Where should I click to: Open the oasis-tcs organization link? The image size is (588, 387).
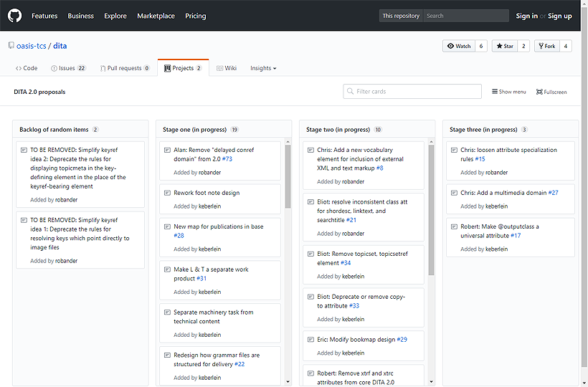tap(31, 46)
